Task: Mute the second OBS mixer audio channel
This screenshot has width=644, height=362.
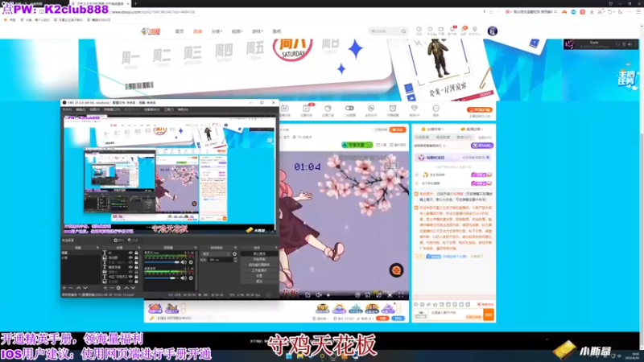Action: (x=184, y=278)
